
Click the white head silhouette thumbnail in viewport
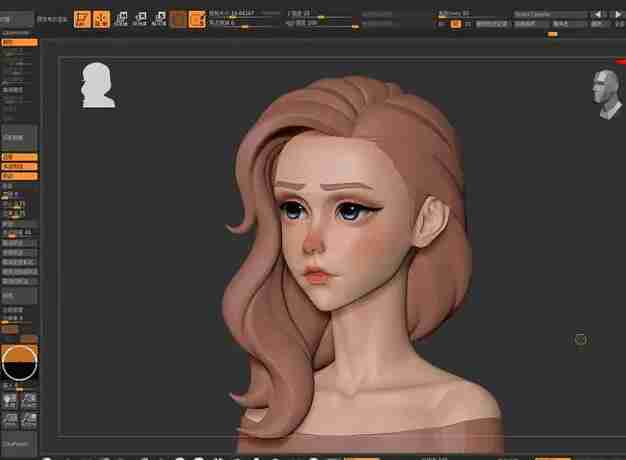pos(98,85)
